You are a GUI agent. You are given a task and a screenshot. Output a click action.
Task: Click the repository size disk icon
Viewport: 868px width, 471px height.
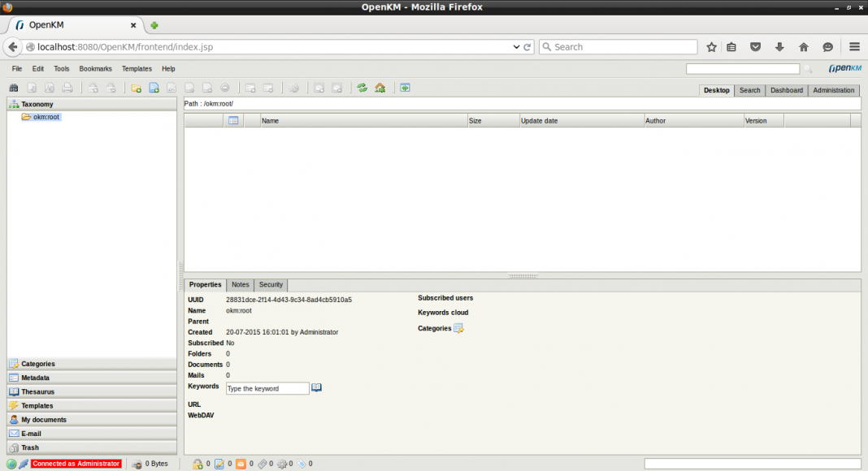click(137, 464)
